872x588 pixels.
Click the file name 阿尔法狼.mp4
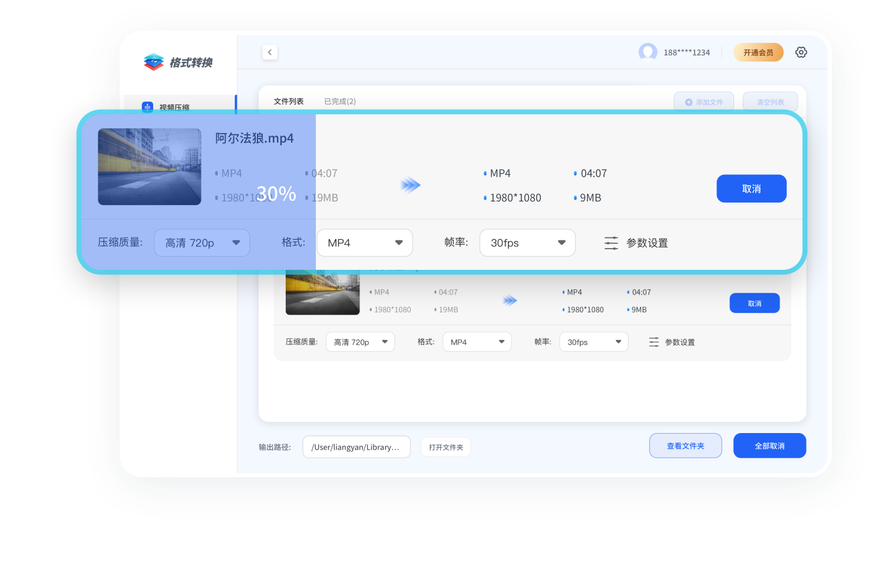click(255, 138)
